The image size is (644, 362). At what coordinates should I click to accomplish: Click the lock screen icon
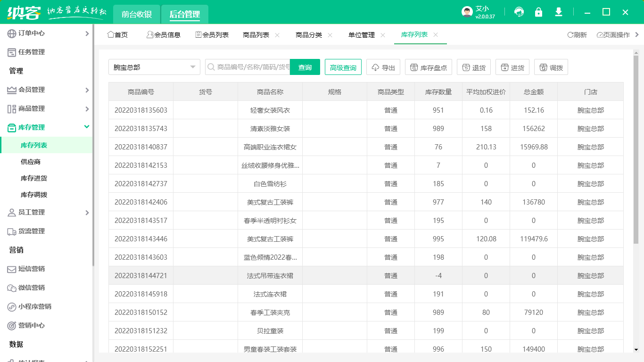(x=539, y=12)
